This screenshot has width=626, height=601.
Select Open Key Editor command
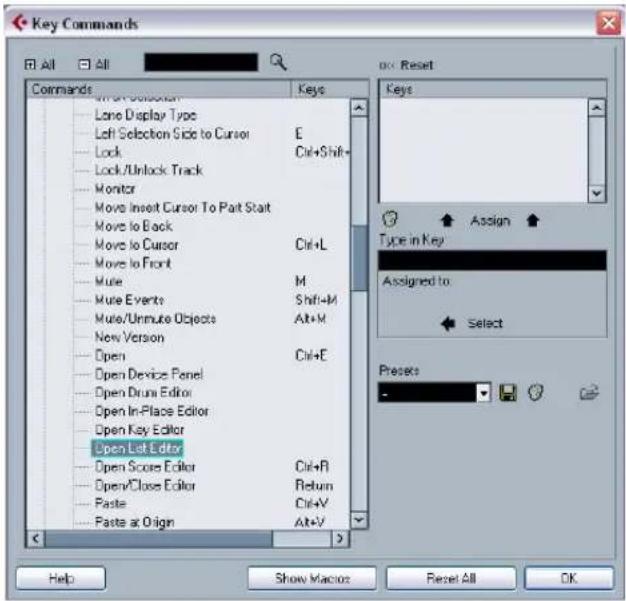[139, 430]
